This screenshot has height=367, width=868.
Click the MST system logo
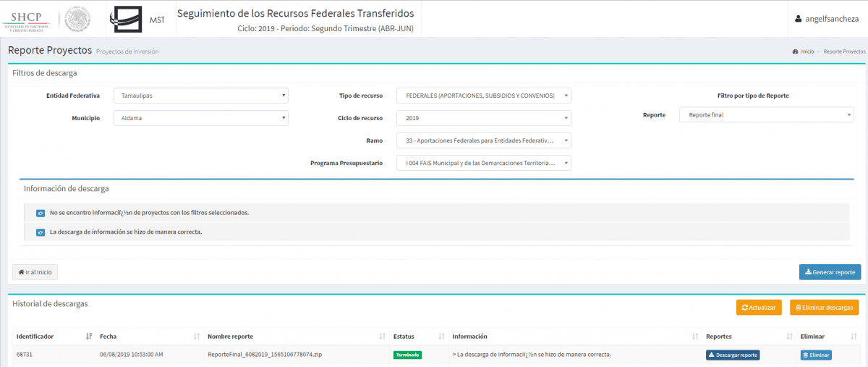[x=137, y=20]
